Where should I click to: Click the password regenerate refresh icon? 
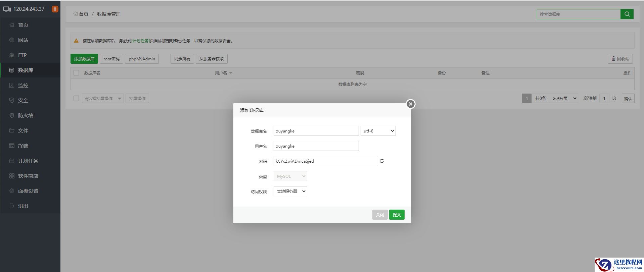click(382, 161)
